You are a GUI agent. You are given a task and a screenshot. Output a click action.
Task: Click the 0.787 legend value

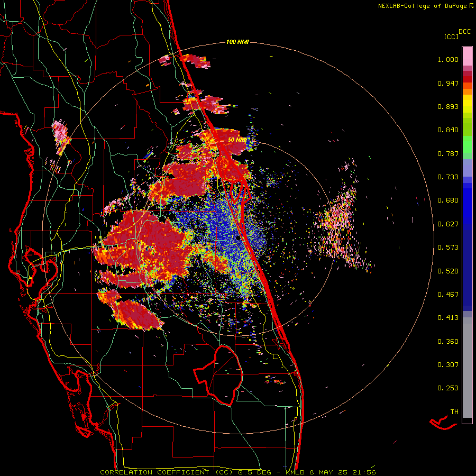click(x=448, y=153)
